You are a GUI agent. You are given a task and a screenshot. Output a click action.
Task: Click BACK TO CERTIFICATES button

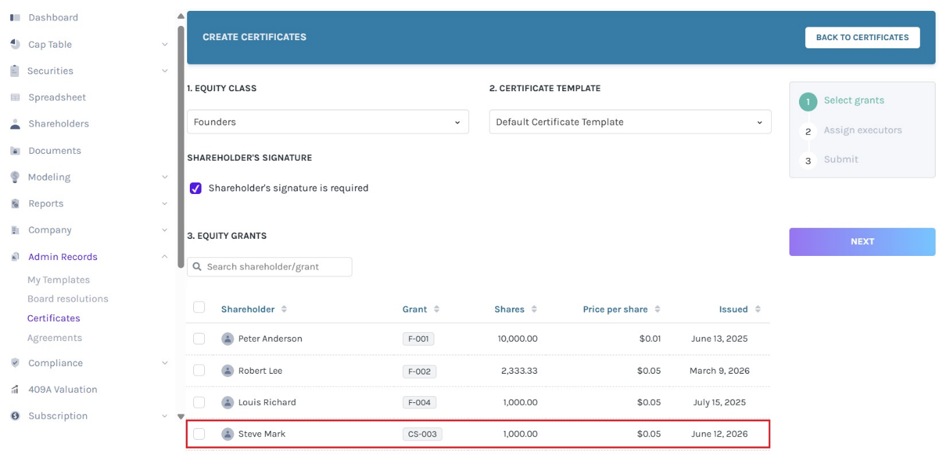pos(862,37)
